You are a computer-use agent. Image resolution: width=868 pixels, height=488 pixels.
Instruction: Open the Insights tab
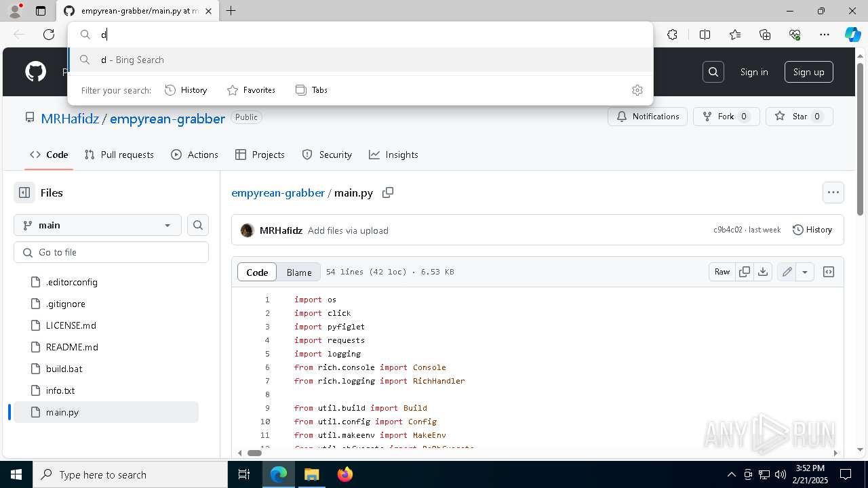click(x=393, y=155)
